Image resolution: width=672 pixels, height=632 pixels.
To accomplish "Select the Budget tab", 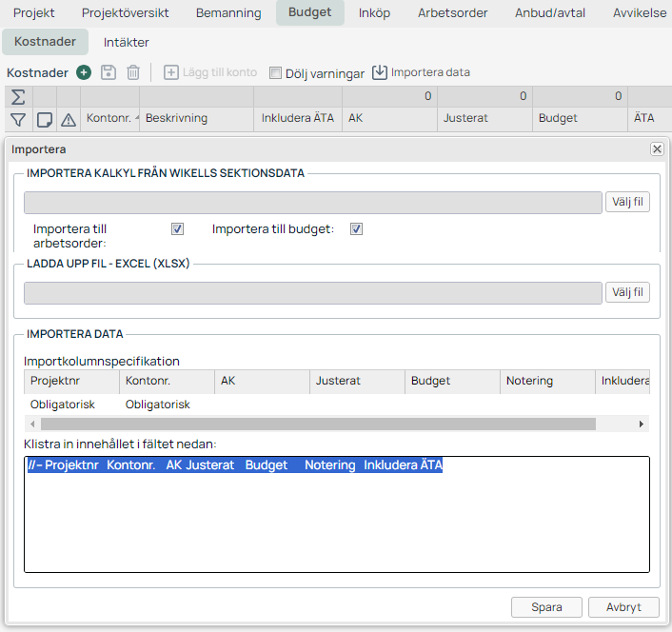I will (x=310, y=12).
